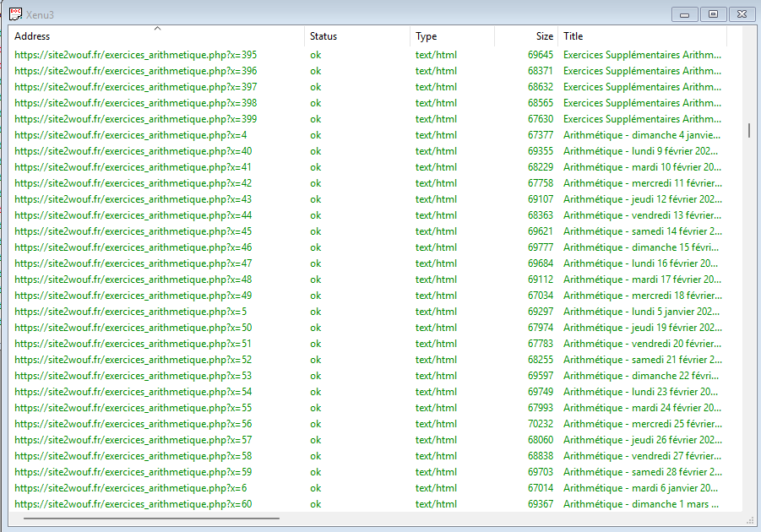Select the address ending with x=60

point(133,504)
